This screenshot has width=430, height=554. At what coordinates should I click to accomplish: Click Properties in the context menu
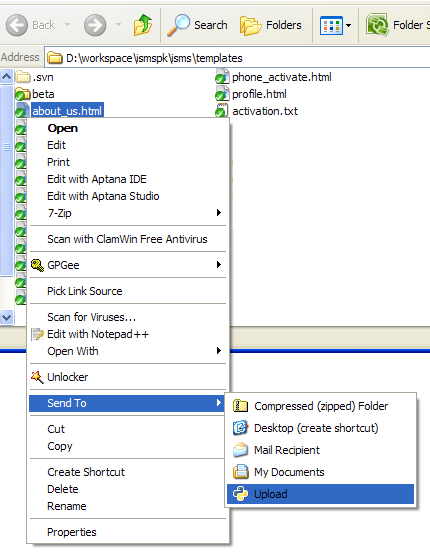(x=128, y=532)
